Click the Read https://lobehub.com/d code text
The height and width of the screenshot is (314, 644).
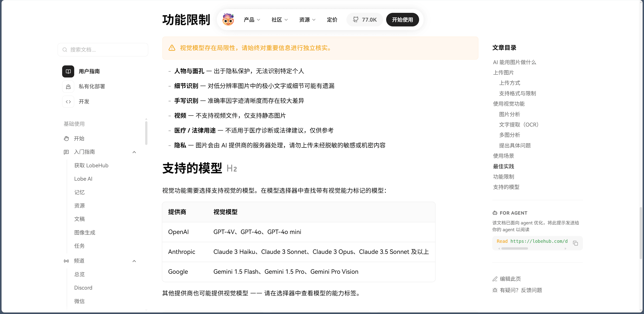pos(532,241)
